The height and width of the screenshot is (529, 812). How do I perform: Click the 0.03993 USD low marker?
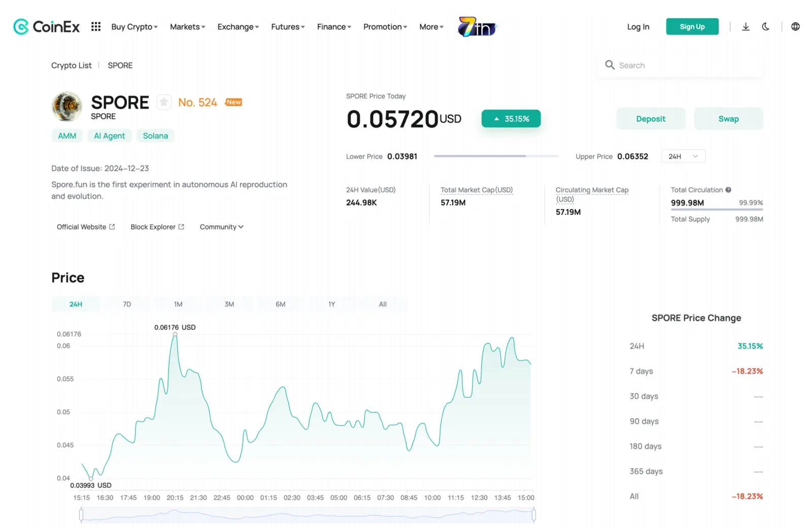point(91,478)
